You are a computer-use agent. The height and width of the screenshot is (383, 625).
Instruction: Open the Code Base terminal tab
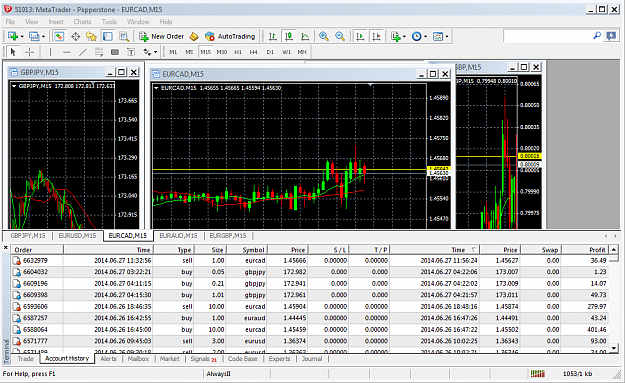click(242, 359)
